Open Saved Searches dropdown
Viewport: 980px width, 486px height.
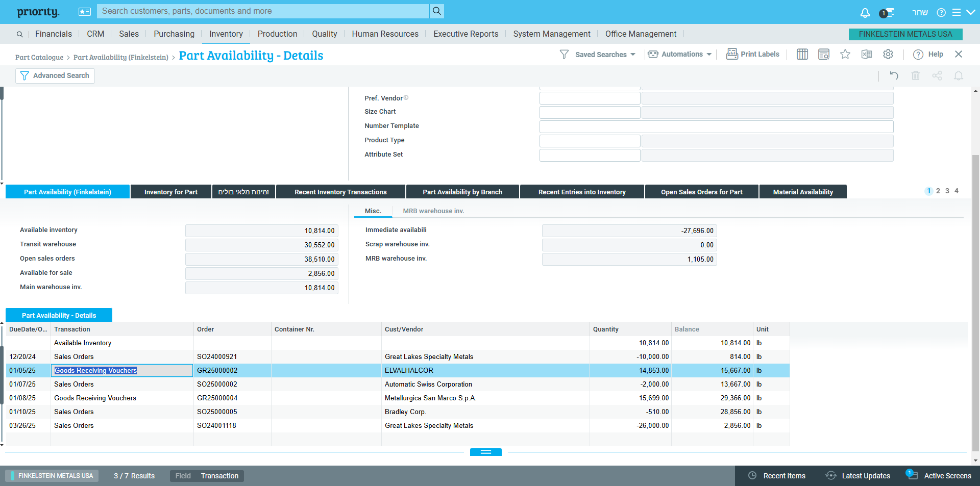tap(598, 55)
